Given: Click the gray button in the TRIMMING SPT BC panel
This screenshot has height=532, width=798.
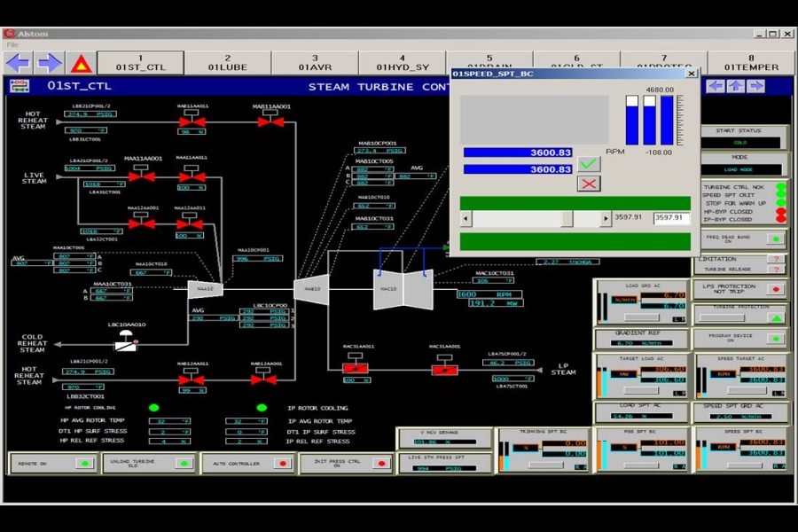Looking at the screenshot, I should [x=546, y=465].
